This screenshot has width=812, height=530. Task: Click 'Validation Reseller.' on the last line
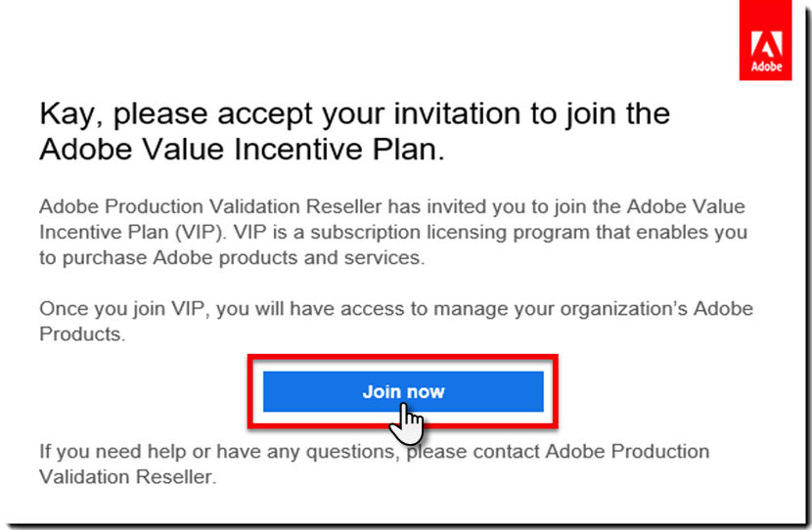pos(128,476)
